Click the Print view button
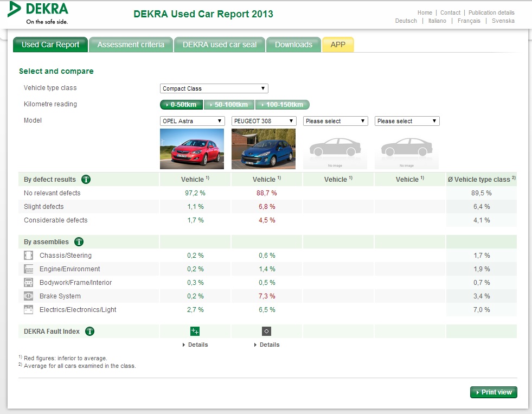 point(493,392)
